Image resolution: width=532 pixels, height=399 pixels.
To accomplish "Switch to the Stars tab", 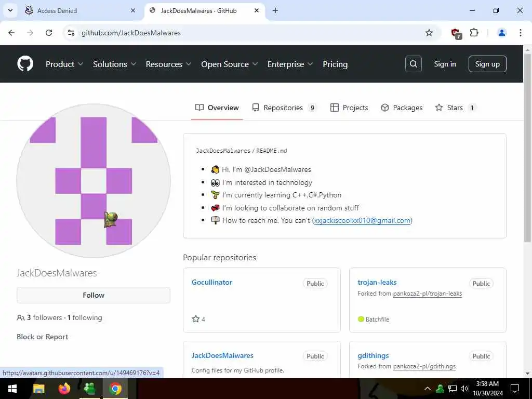I will click(455, 108).
